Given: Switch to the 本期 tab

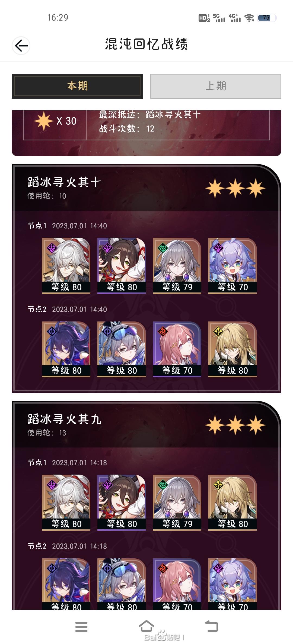Looking at the screenshot, I should [77, 86].
